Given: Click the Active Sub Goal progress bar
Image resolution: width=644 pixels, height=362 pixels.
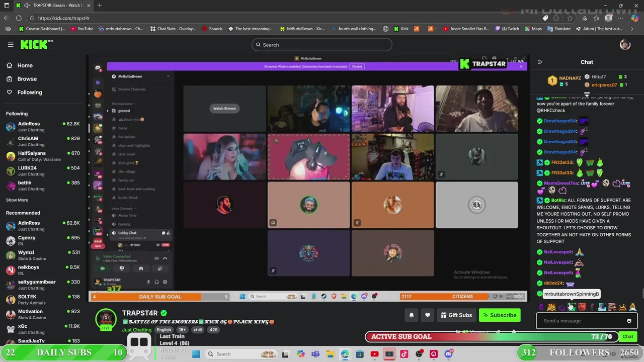Looking at the screenshot, I should 491,336.
